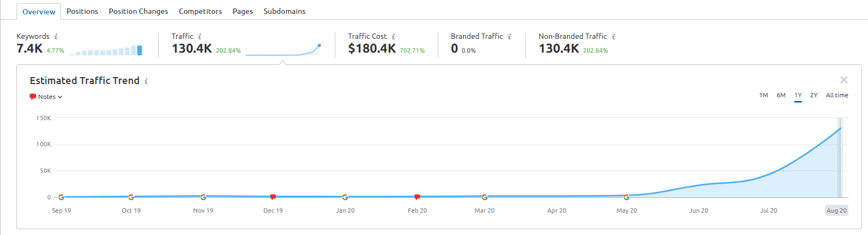Select the 6M time range

pos(781,95)
